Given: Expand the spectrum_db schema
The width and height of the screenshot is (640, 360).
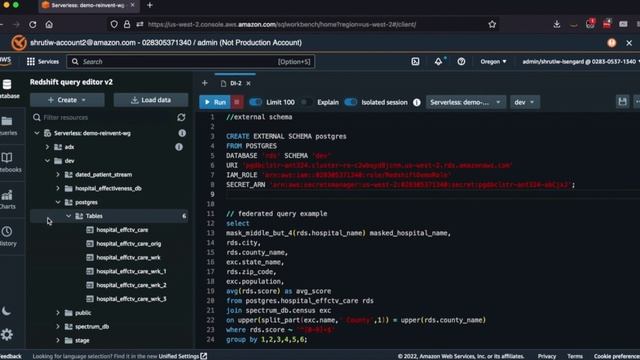Looking at the screenshot, I should point(58,327).
